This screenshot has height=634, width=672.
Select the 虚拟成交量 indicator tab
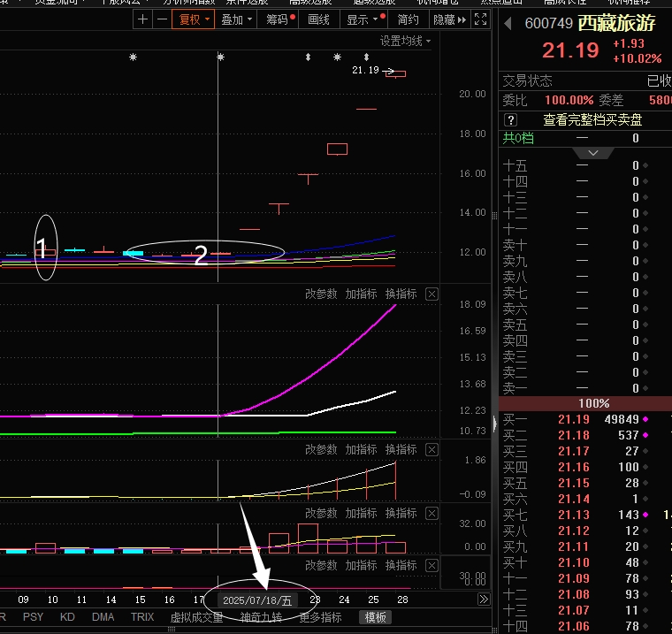(x=196, y=617)
